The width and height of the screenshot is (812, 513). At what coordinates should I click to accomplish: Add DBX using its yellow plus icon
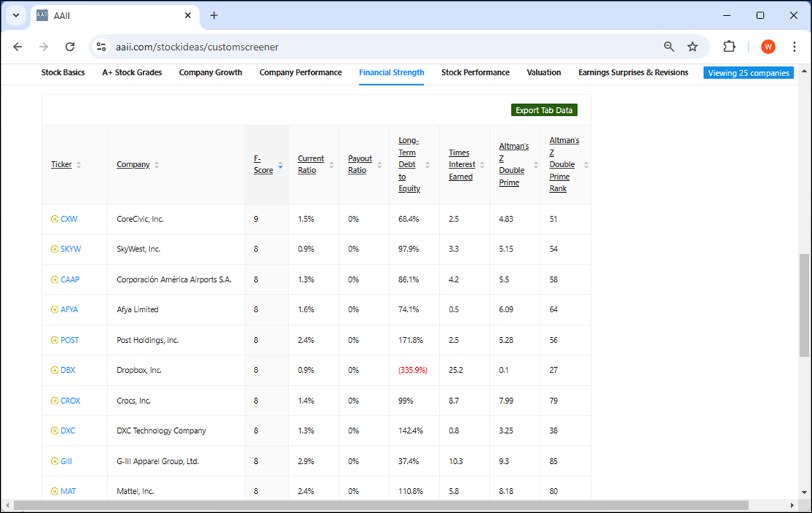pos(54,371)
